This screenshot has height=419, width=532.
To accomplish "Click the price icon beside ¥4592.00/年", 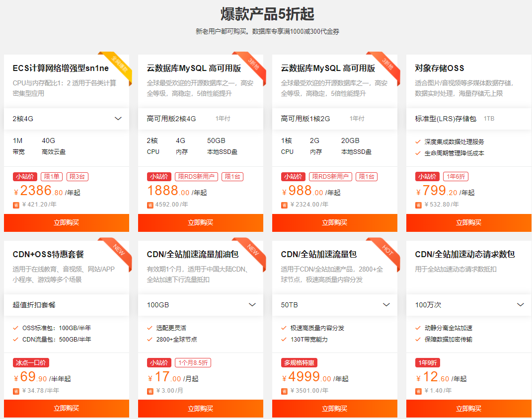I will [x=150, y=205].
